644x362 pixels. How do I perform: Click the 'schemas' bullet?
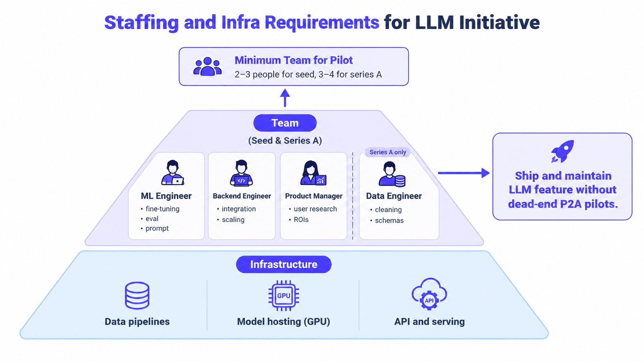point(389,220)
